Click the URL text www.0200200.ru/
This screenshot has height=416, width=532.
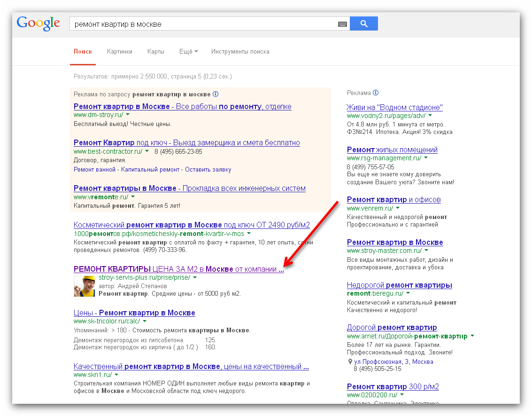click(372, 395)
